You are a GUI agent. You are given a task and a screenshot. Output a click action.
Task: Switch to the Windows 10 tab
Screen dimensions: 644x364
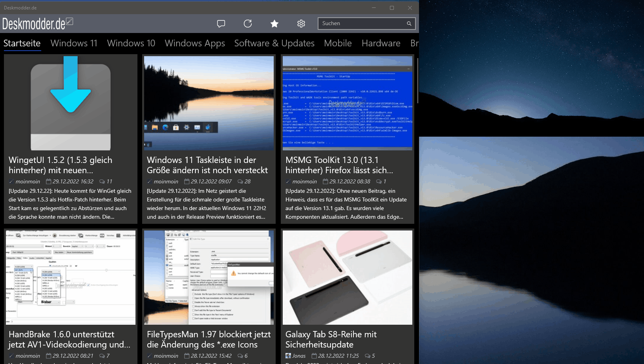pyautogui.click(x=131, y=43)
